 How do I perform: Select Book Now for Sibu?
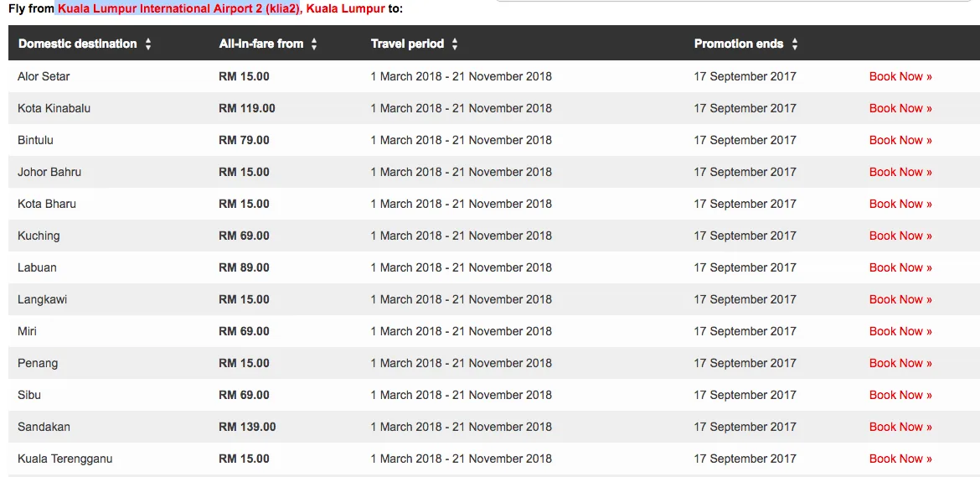[x=900, y=395]
